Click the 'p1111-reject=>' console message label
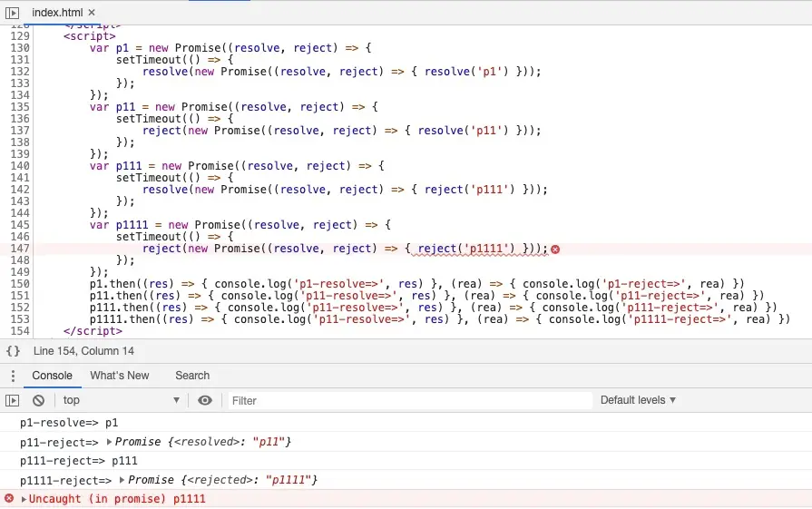Viewport: 812px width, 509px height. [65, 481]
